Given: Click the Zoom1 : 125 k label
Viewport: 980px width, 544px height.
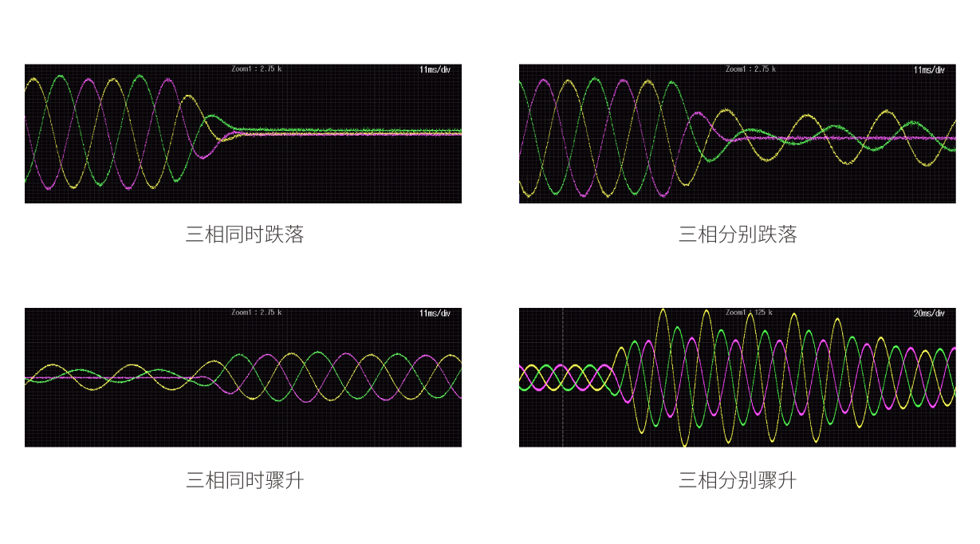Looking at the screenshot, I should pos(749,313).
